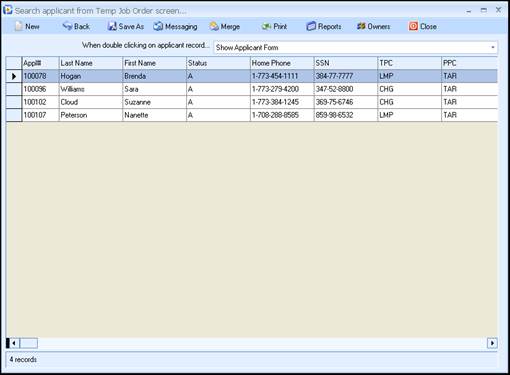This screenshot has width=510, height=375.
Task: Maximize the Search applicant window
Action: pos(484,10)
